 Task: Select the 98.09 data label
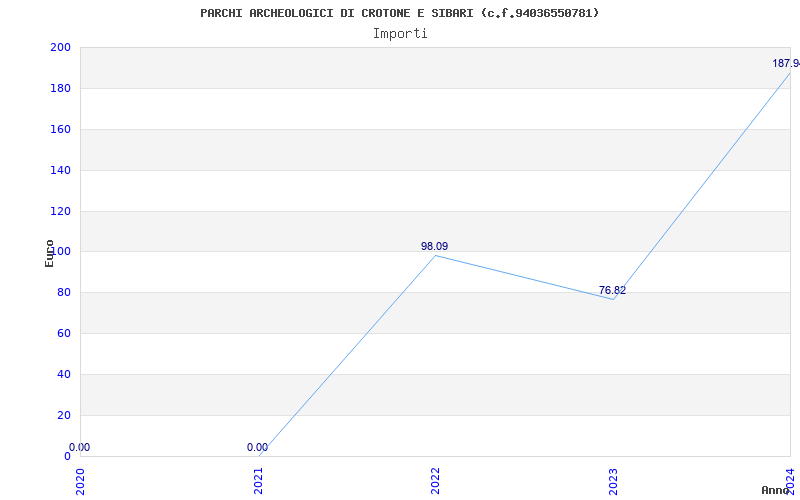(435, 246)
